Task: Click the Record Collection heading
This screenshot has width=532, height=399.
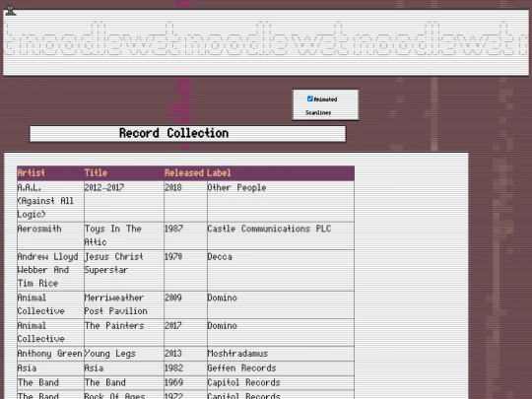Action: (x=173, y=133)
